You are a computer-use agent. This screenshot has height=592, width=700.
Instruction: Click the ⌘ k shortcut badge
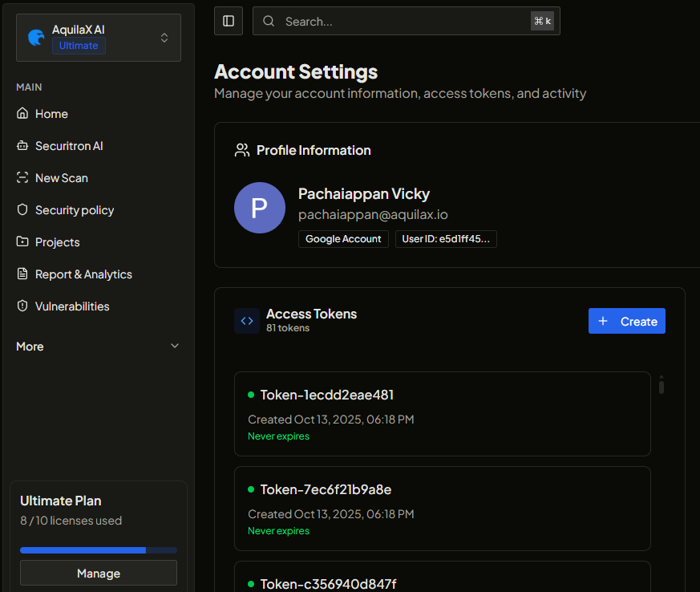point(542,21)
